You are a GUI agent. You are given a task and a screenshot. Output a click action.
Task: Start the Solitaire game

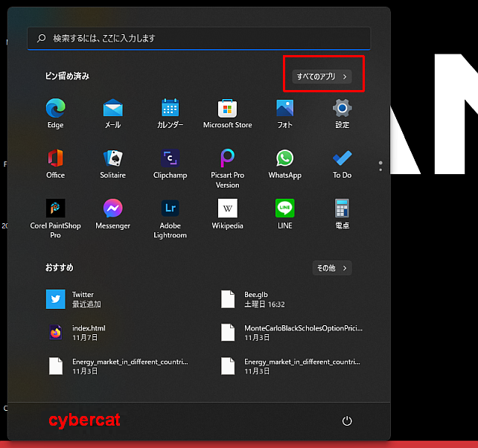point(112,164)
